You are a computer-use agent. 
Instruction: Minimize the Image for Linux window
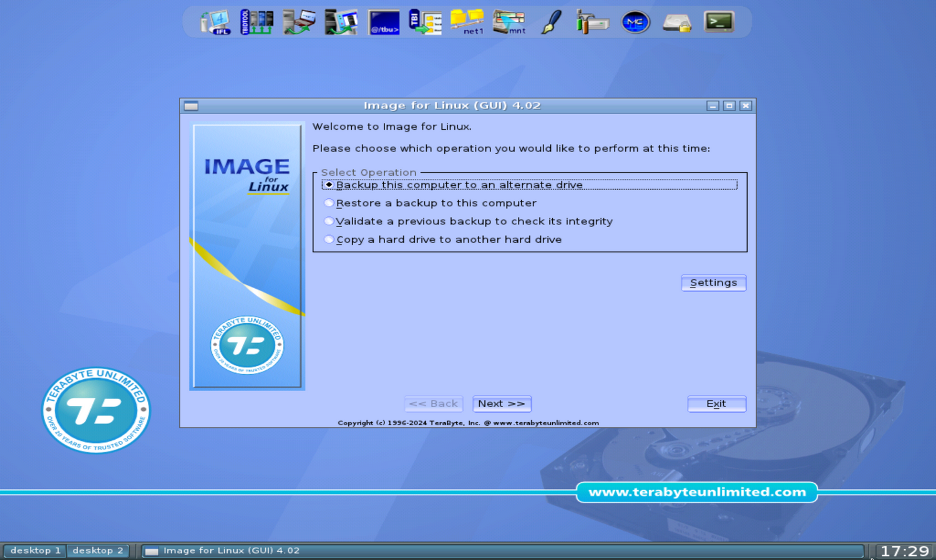point(713,106)
